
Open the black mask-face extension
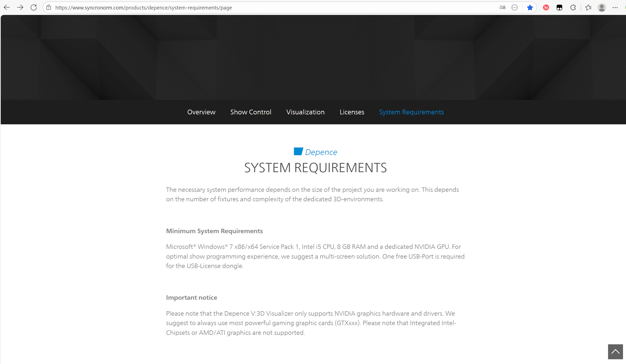pyautogui.click(x=559, y=7)
